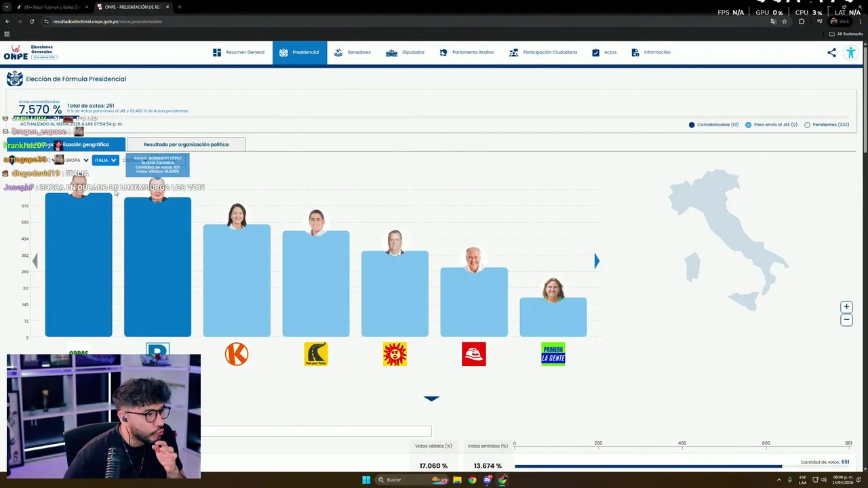Select the third candidate's bar (woman photo)

coord(237,281)
